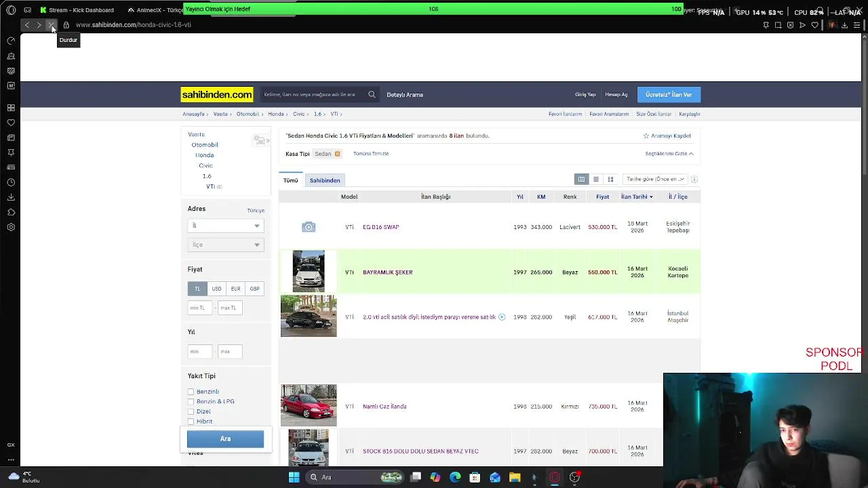Check the Dizel fuel type box
Image resolution: width=868 pixels, height=488 pixels.
point(191,411)
